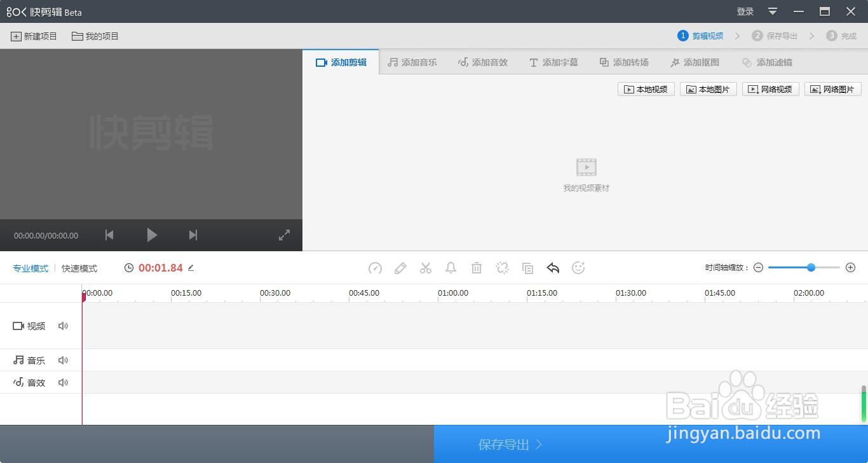
Task: Click the smiley face sticker icon
Action: [x=578, y=268]
